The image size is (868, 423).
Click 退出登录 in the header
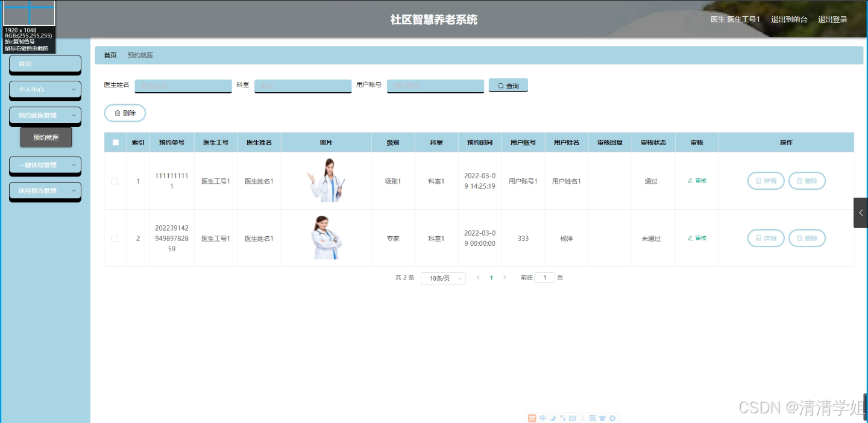point(832,19)
